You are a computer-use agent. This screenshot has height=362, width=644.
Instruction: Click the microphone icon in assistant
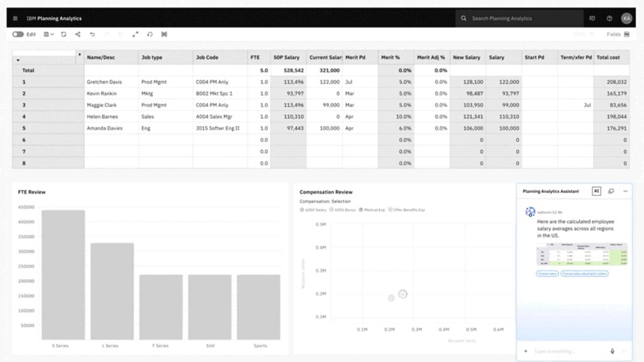(x=613, y=351)
